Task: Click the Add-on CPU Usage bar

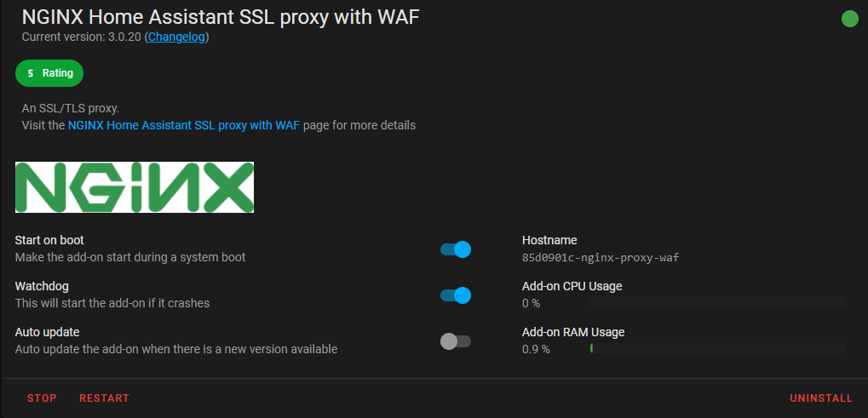Action: click(x=717, y=302)
